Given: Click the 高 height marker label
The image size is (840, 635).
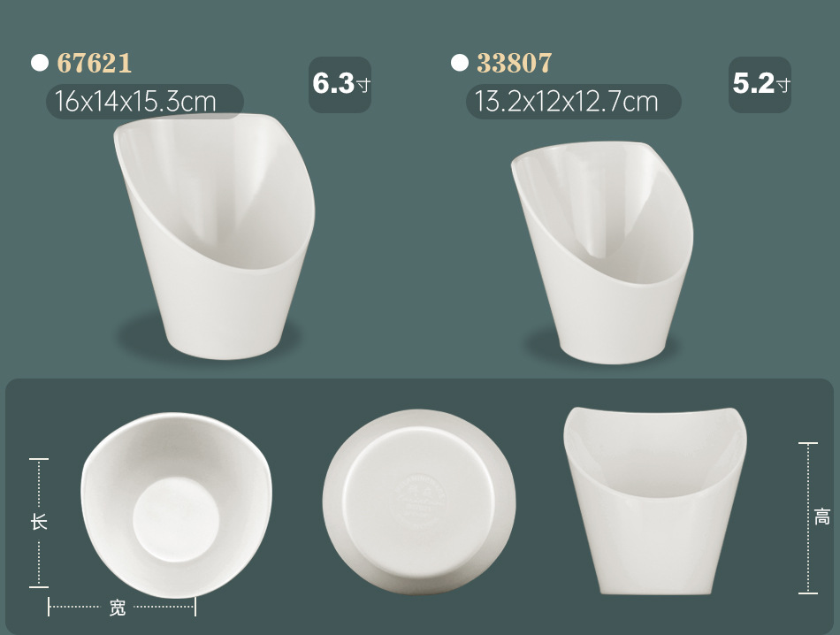Looking at the screenshot, I should [x=822, y=517].
